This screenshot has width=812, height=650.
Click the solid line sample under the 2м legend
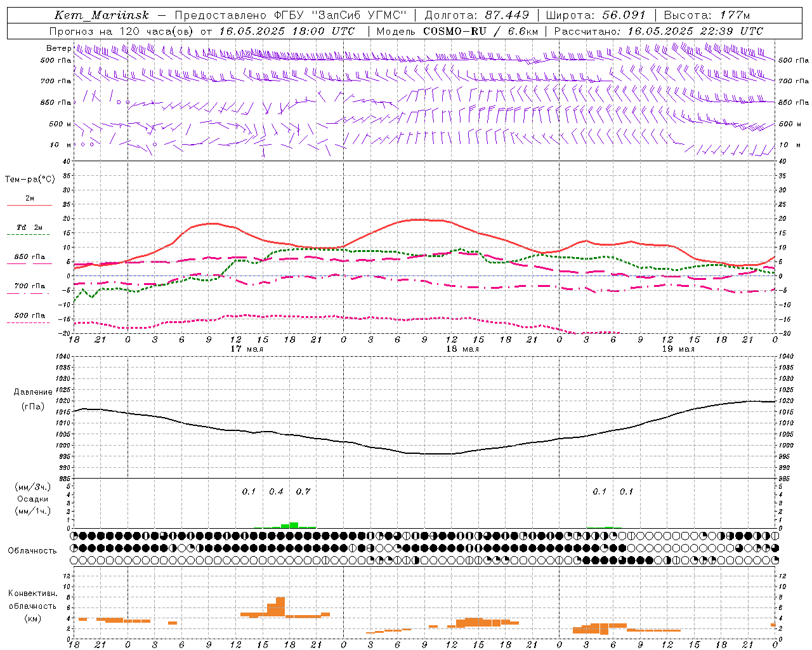pos(29,205)
